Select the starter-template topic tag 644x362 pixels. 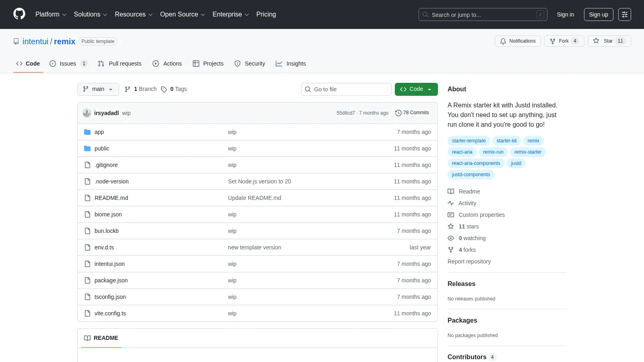point(469,141)
